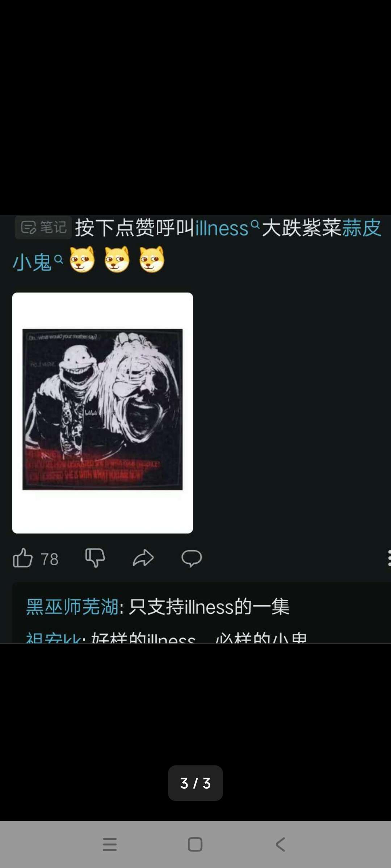The height and width of the screenshot is (868, 391).
Task: Tap the 3 / 3 page indicator
Action: (x=195, y=783)
